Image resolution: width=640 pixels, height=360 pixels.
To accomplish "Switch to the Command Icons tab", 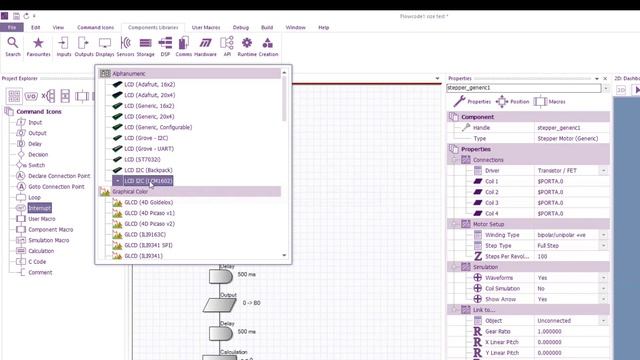I will coord(96,27).
